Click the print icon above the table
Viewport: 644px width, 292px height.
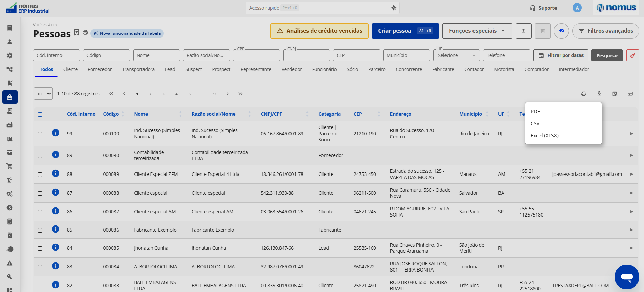click(584, 94)
